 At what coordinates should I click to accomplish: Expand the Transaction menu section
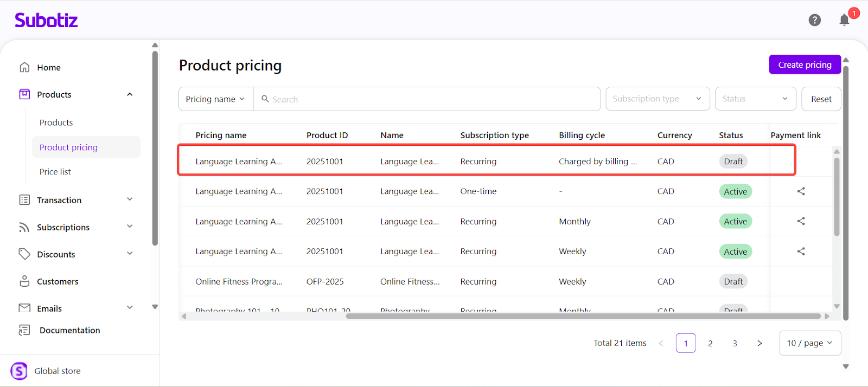tap(130, 199)
